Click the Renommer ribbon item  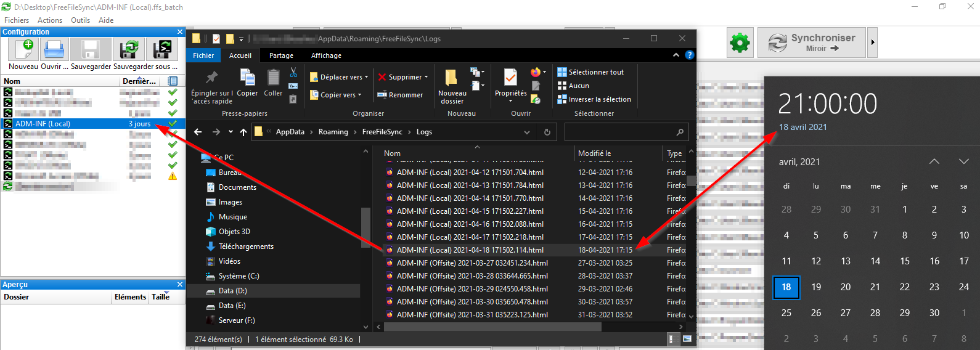(x=400, y=95)
